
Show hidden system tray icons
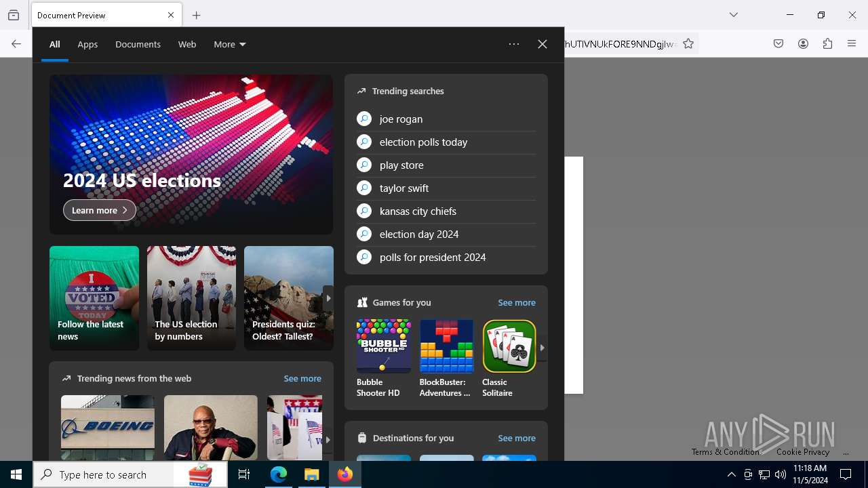tap(731, 474)
